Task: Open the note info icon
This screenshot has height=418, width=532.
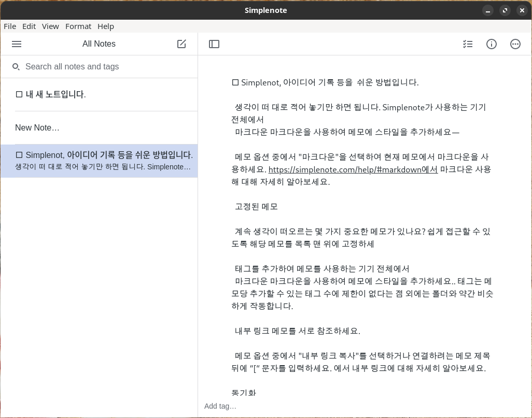Action: point(491,44)
